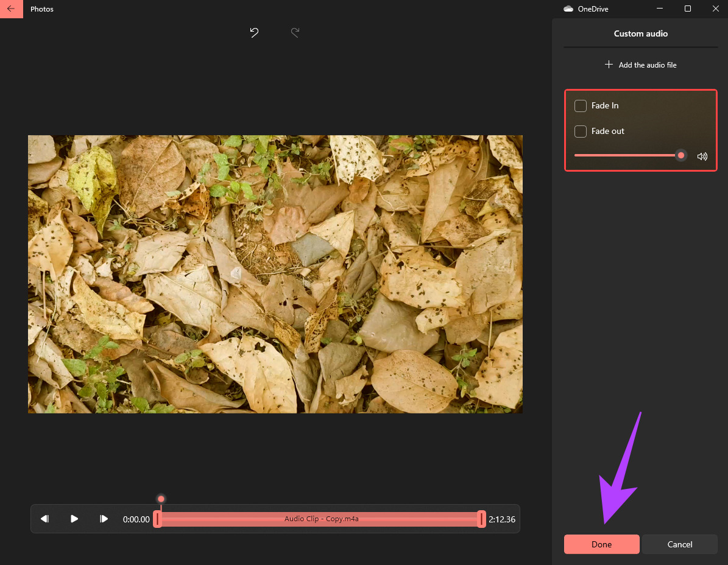
Task: Click the back arrow in Photos
Action: tap(11, 9)
